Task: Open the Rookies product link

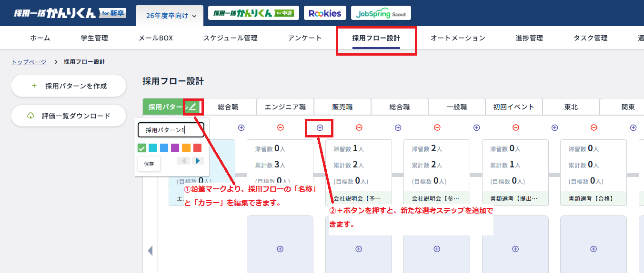Action: (x=325, y=13)
